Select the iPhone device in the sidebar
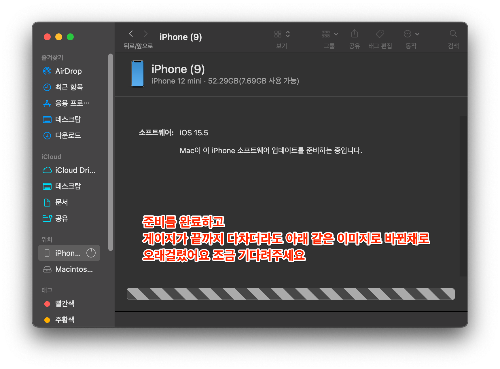The width and height of the screenshot is (500, 369). [69, 253]
